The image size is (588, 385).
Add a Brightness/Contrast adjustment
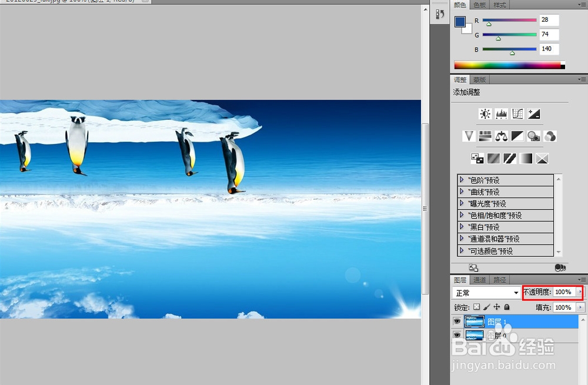[485, 113]
